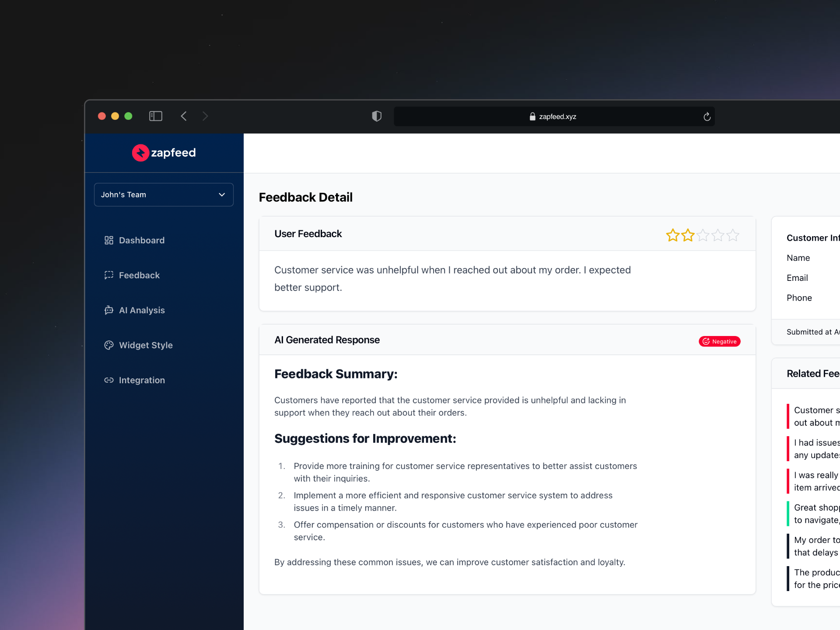This screenshot has height=630, width=840.
Task: Open the Great shopping related feedback item
Action: point(815,514)
